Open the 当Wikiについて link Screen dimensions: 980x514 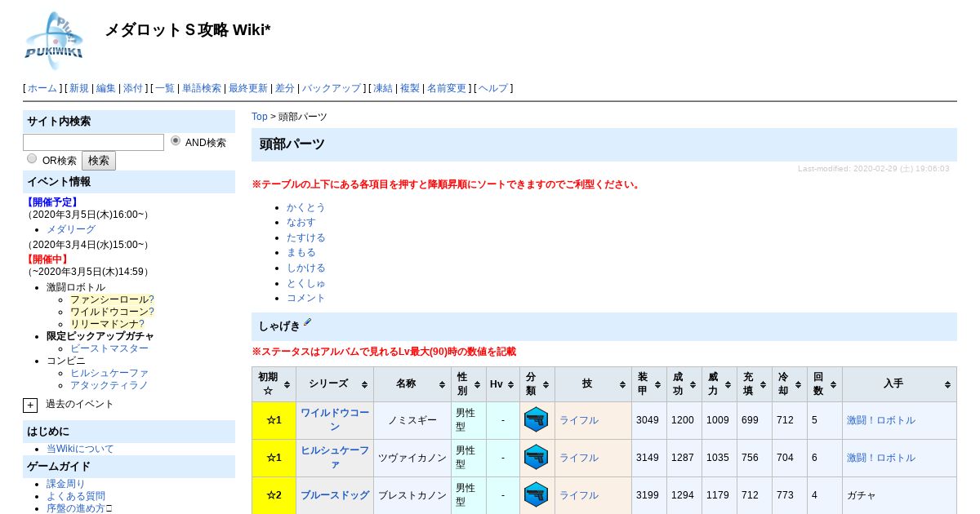(x=80, y=449)
